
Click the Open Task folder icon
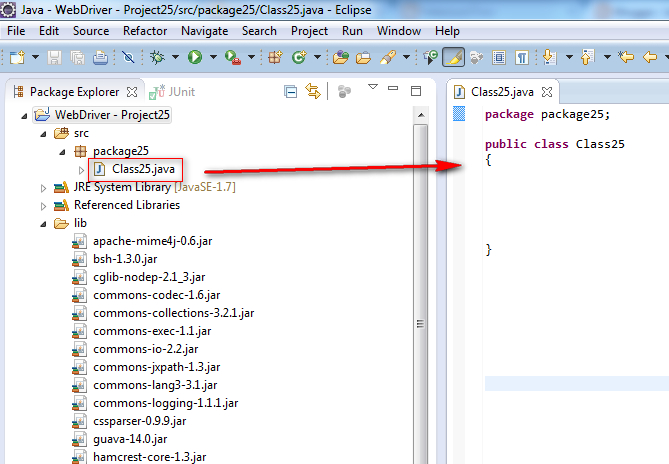point(363,57)
